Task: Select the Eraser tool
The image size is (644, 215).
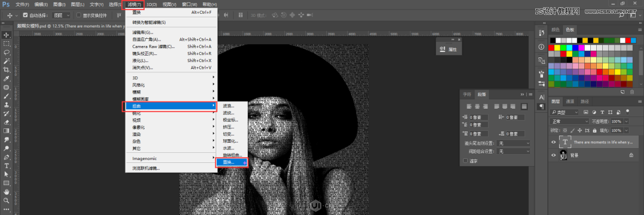Action: (7, 122)
